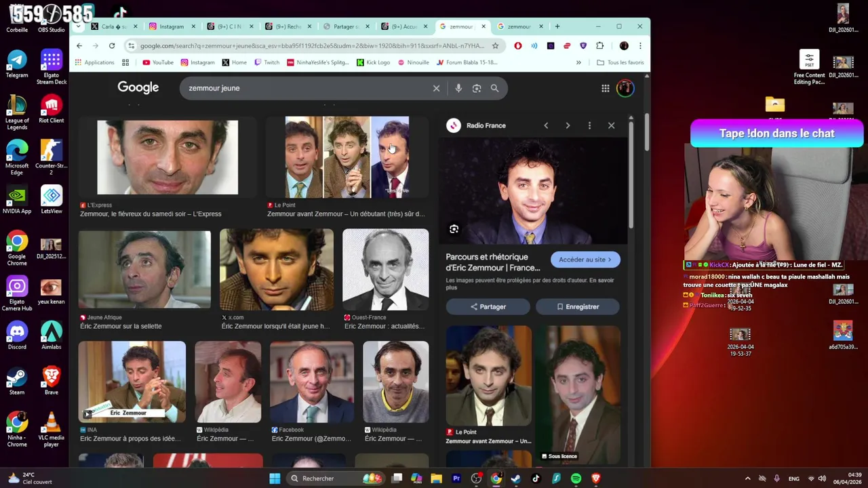
Task: Show next image in preview panel
Action: coord(568,125)
